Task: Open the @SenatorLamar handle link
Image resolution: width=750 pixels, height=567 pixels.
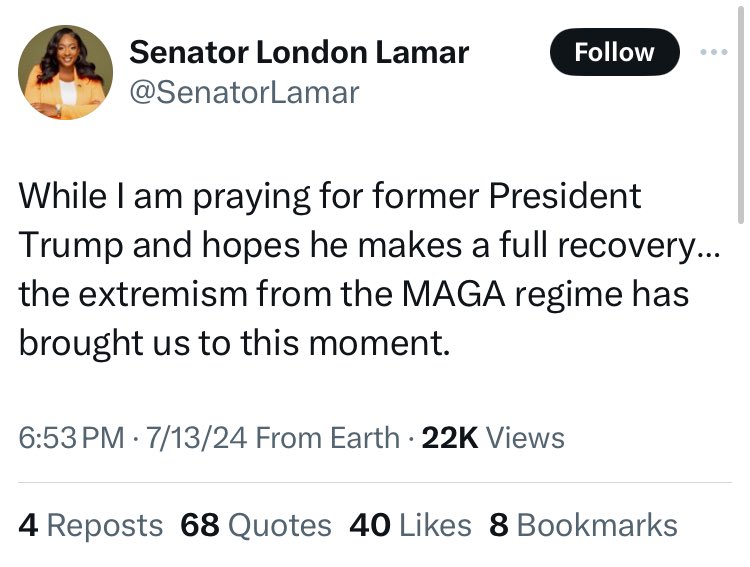Action: click(244, 93)
